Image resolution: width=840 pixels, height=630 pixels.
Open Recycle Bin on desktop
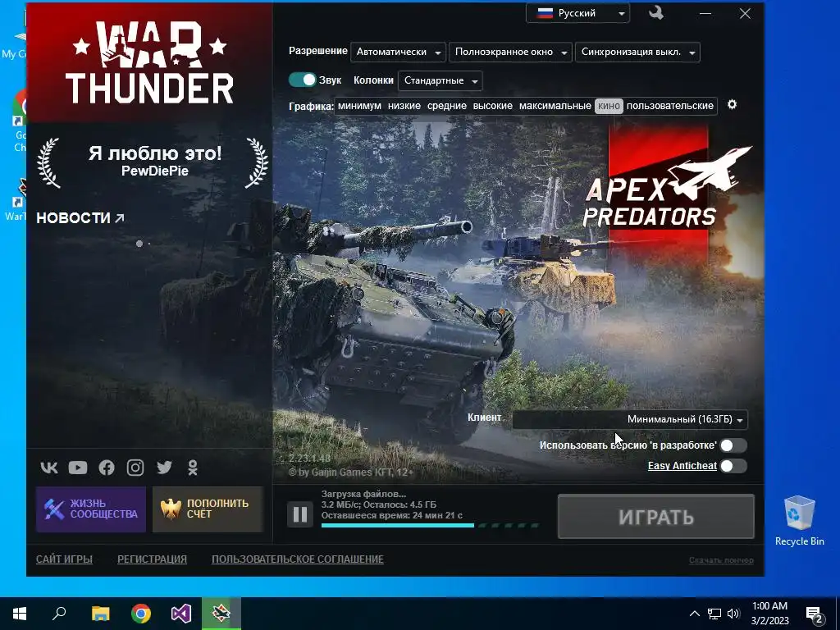pos(799,521)
